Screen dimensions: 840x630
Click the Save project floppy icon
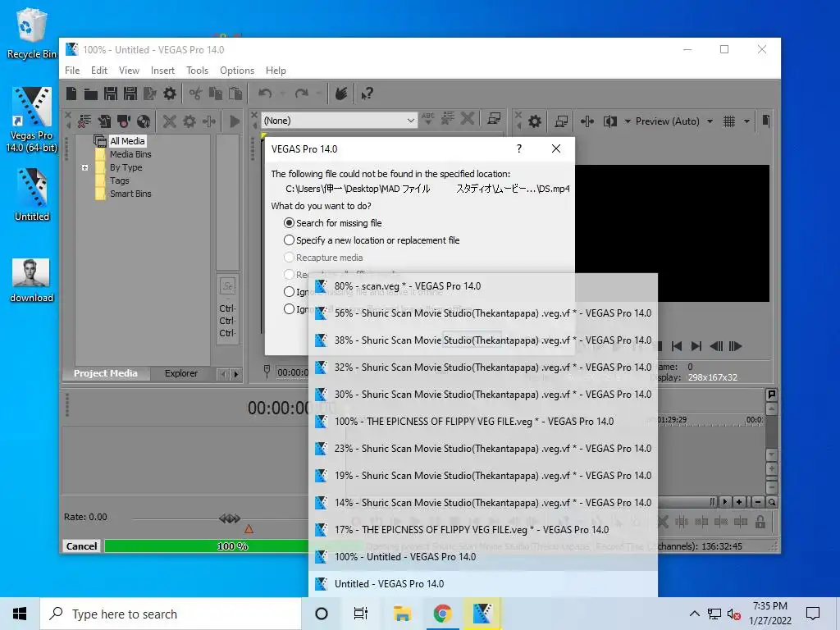(111, 94)
